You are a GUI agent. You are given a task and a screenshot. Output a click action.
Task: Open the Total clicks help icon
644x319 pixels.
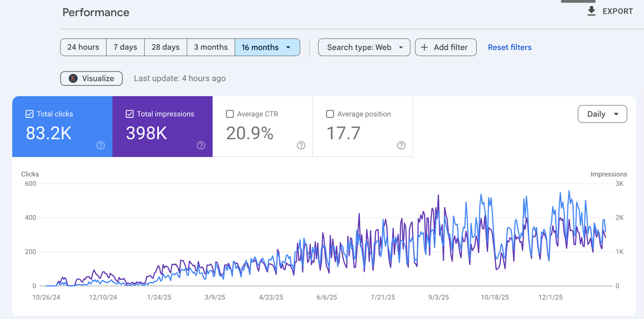(101, 146)
